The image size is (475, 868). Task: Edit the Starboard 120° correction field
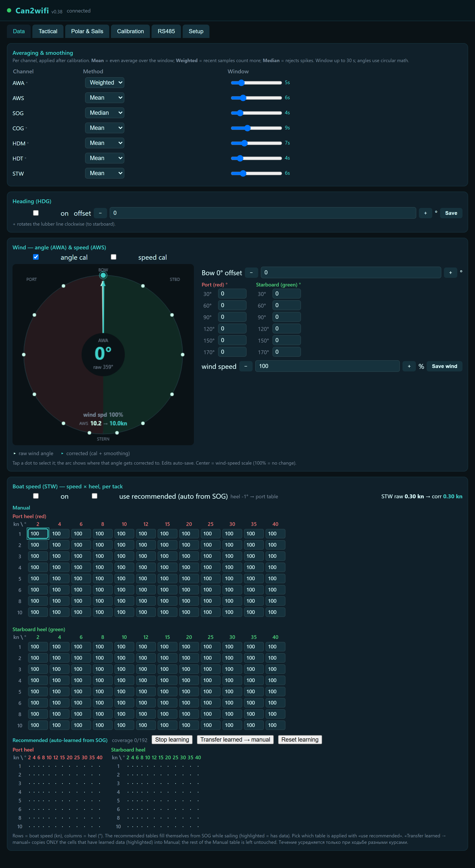click(287, 329)
